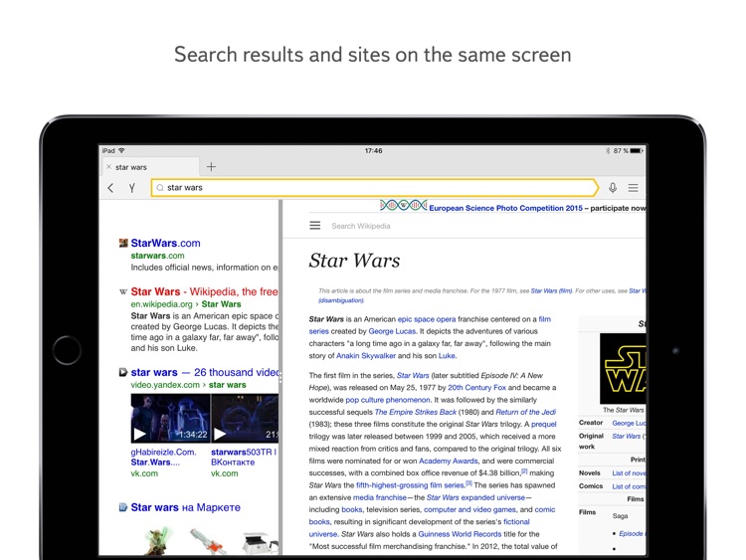The width and height of the screenshot is (746, 560).
Task: Open 20th Century Fox link
Action: pos(476,388)
